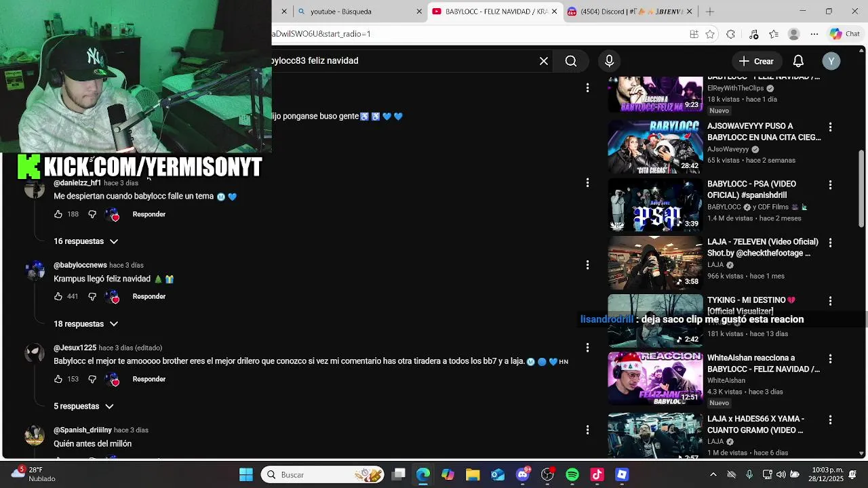The image size is (868, 488).
Task: Open YouTube notifications bell
Action: (798, 61)
